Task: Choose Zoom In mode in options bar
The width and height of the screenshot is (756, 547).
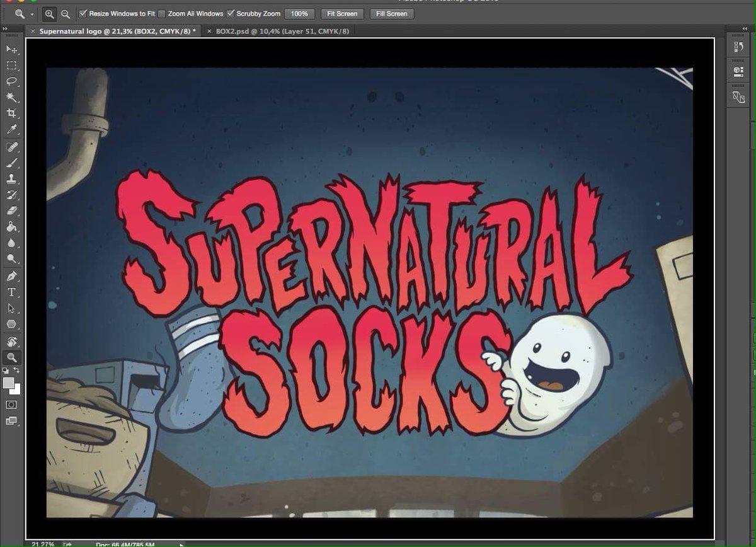Action: click(49, 13)
